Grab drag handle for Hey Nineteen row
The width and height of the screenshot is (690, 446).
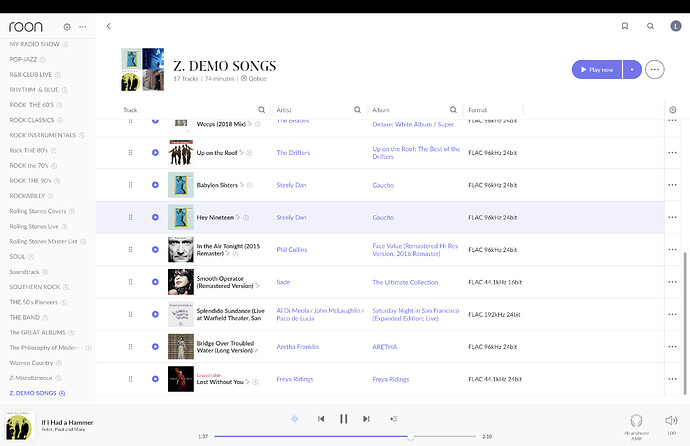coord(130,217)
